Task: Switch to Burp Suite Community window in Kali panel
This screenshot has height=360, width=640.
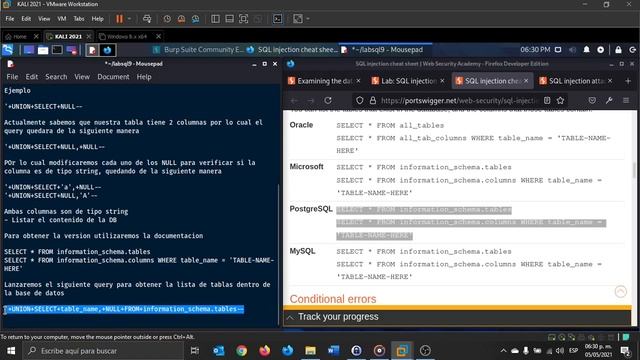Action: click(198, 50)
